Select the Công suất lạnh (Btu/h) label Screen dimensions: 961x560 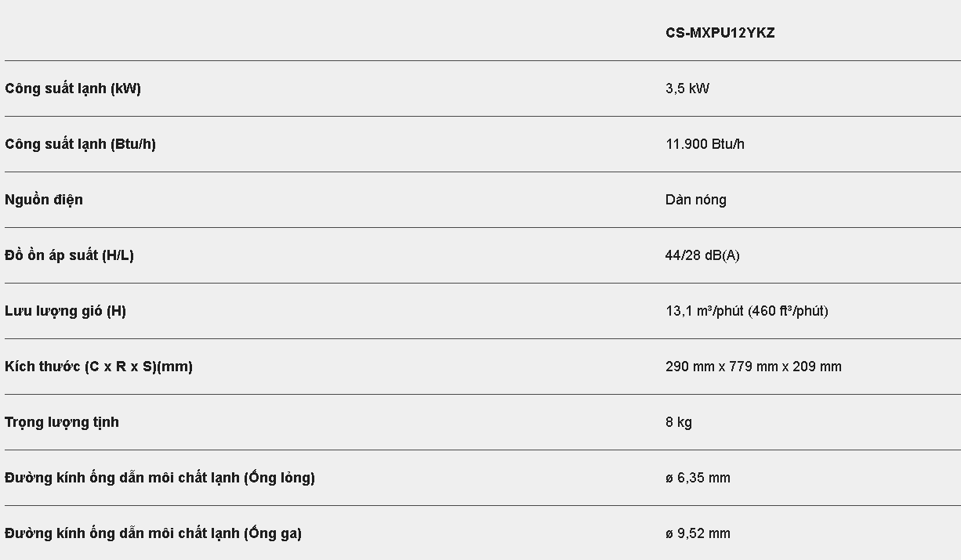(x=80, y=144)
